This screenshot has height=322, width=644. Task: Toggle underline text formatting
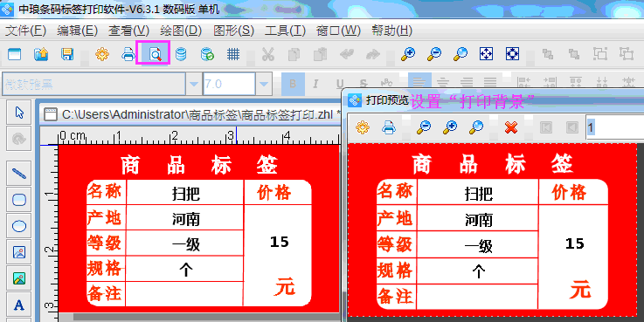point(340,84)
